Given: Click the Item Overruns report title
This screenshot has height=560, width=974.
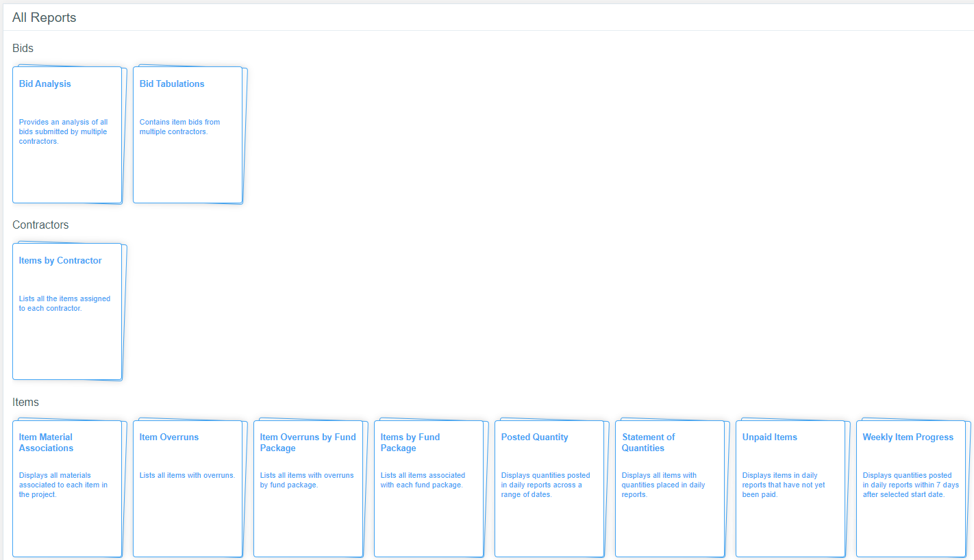Looking at the screenshot, I should 169,437.
